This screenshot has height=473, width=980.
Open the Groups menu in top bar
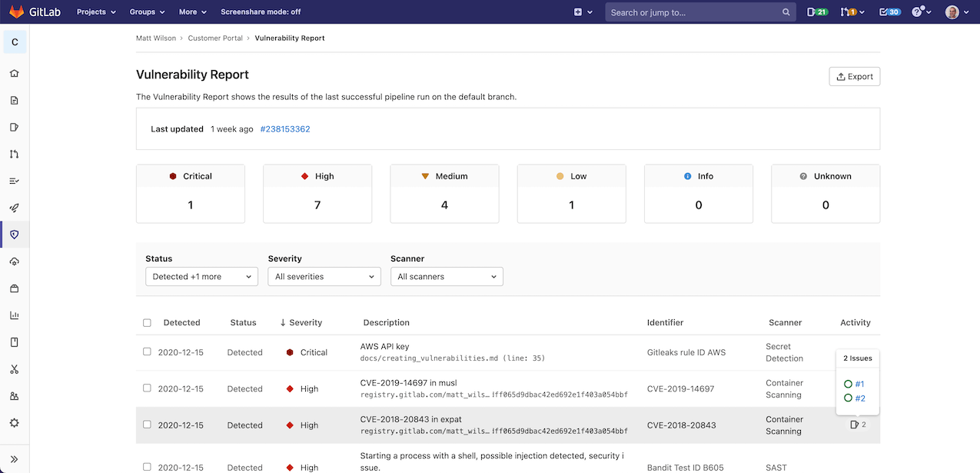pos(147,12)
